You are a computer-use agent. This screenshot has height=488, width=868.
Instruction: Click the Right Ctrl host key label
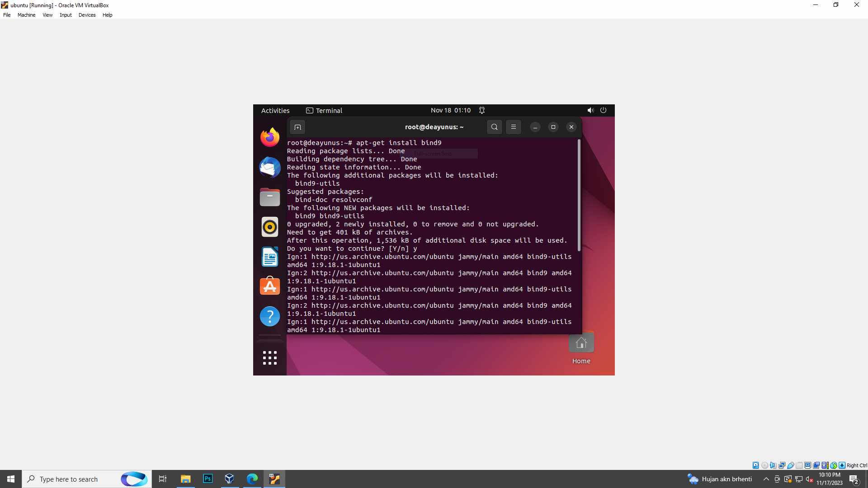[857, 465]
